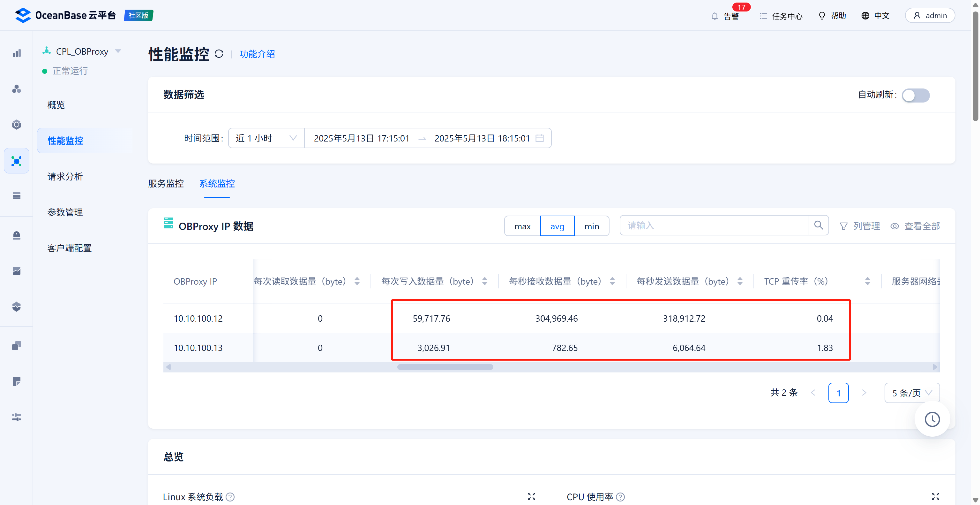
Task: Open the log note sidebar icon
Action: tap(16, 381)
